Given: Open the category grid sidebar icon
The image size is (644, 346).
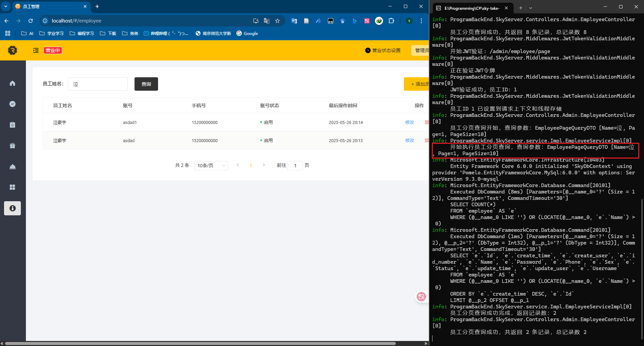Looking at the screenshot, I should click(12, 187).
